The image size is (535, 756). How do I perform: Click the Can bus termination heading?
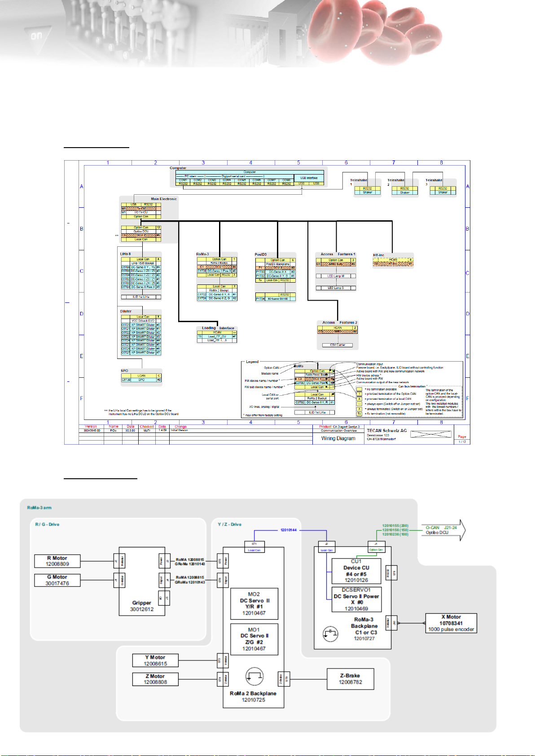click(x=412, y=386)
